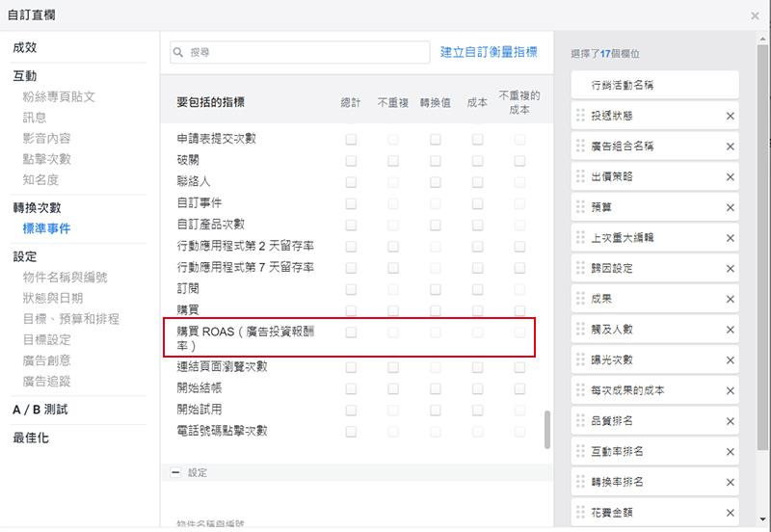
Task: Close the 自訂直欄 dialog
Action: (x=755, y=15)
